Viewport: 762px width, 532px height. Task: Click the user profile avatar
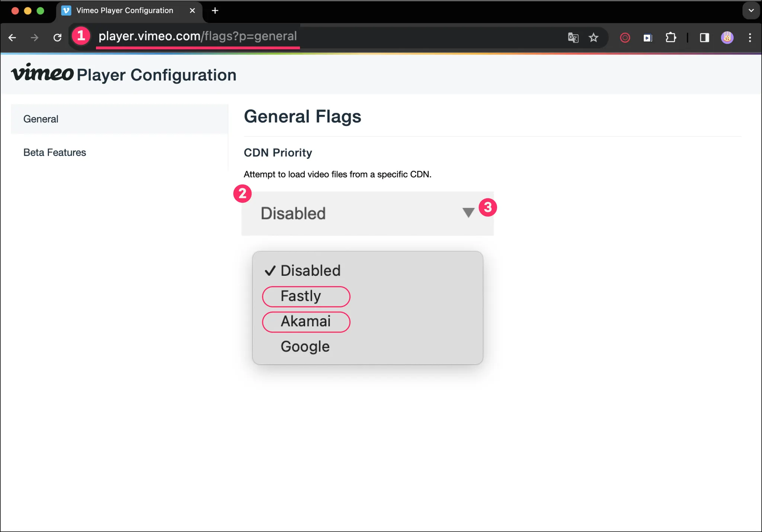pos(727,38)
